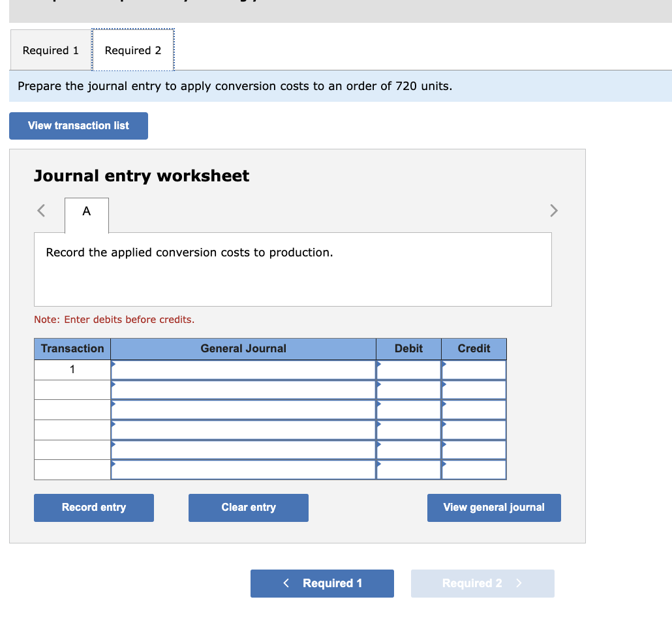Click the 'Journal entry worksheet' heading
This screenshot has width=672, height=625.
(142, 175)
